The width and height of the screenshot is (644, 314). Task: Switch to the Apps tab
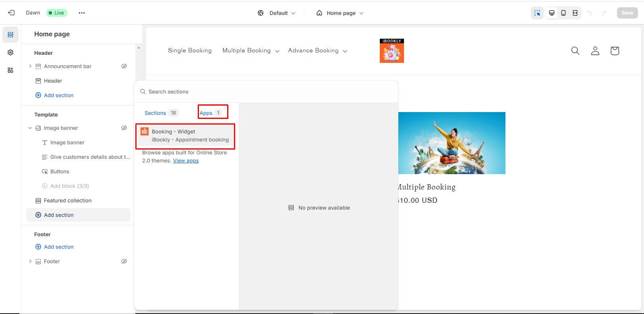[x=210, y=113]
